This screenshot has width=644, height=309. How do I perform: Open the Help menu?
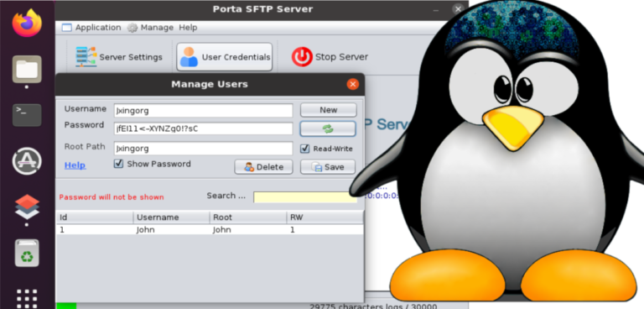pyautogui.click(x=188, y=28)
